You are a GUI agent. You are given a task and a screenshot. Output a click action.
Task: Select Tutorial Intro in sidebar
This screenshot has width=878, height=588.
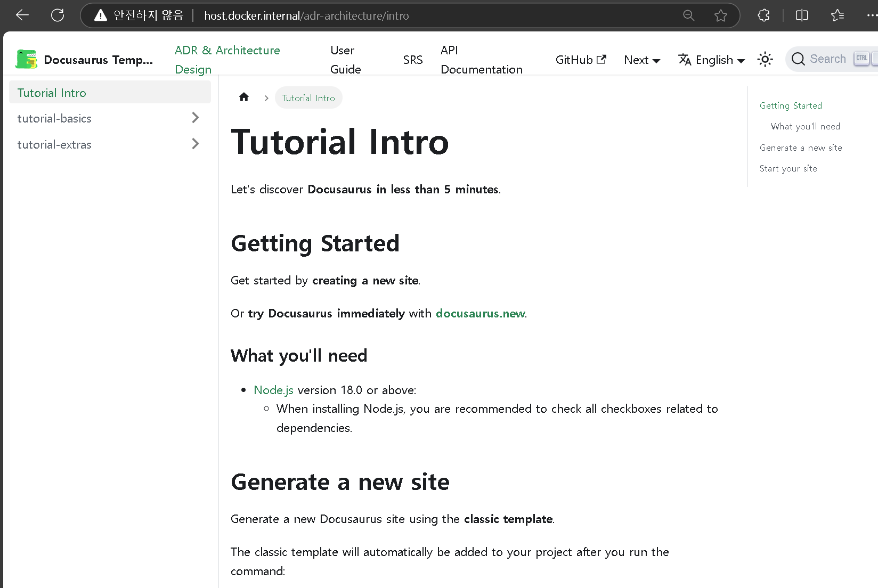click(x=110, y=93)
